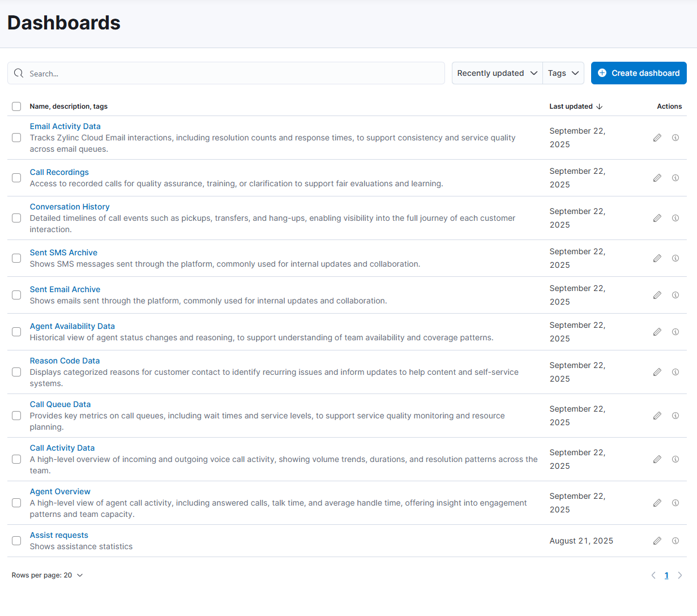Edit the Sent SMS Archive dashboard
Viewport: 697px width, 616px height.
[657, 258]
